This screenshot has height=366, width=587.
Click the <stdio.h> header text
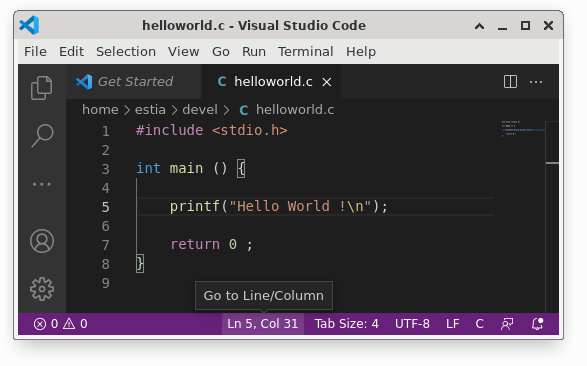[x=250, y=130]
